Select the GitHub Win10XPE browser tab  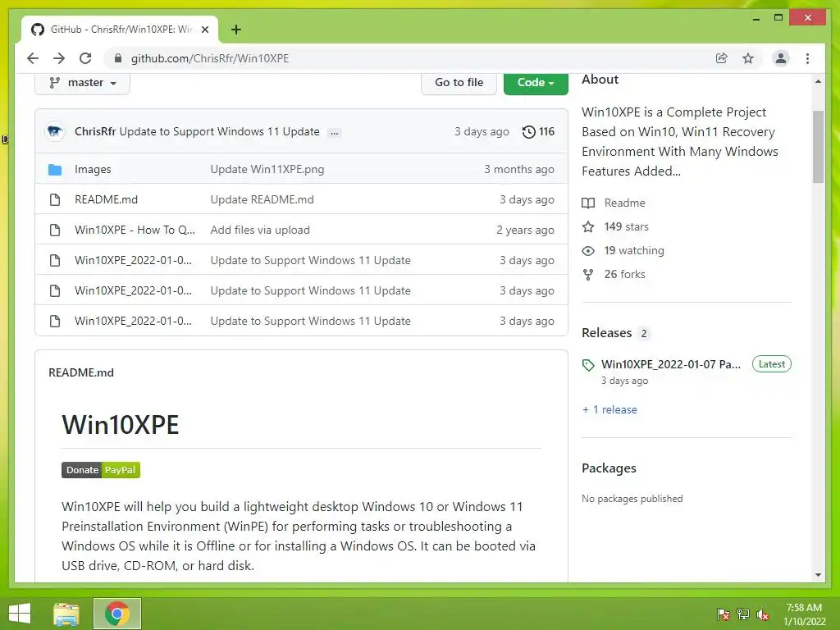(120, 30)
